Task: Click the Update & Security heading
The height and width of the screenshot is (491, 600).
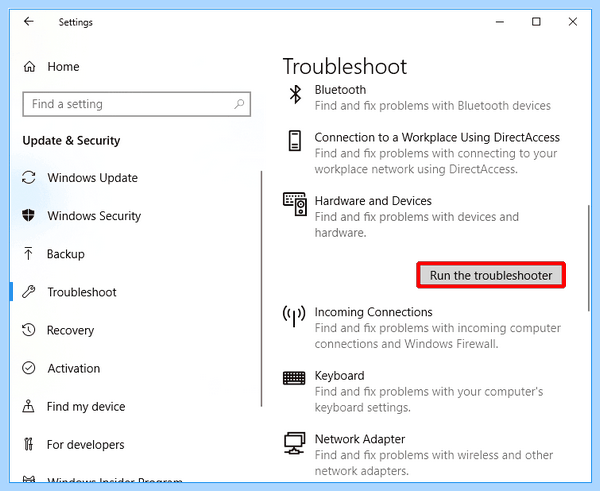Action: pos(71,140)
